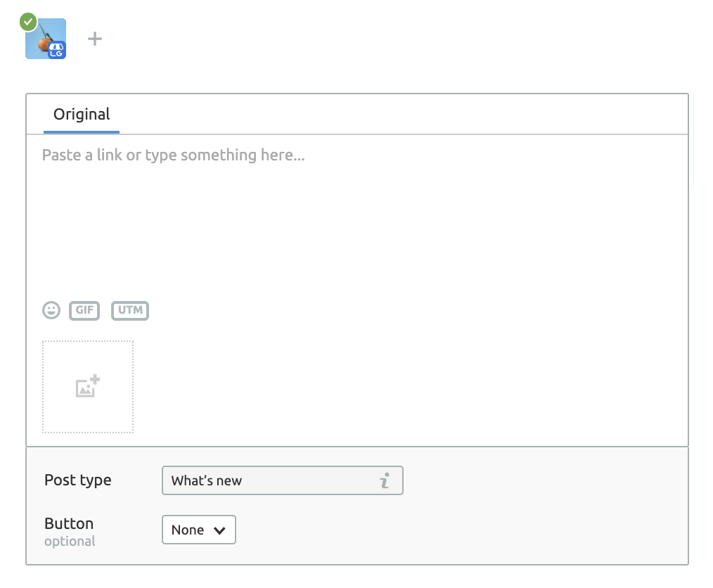This screenshot has height=588, width=713.
Task: Expand the Button None dropdown
Action: click(x=199, y=530)
